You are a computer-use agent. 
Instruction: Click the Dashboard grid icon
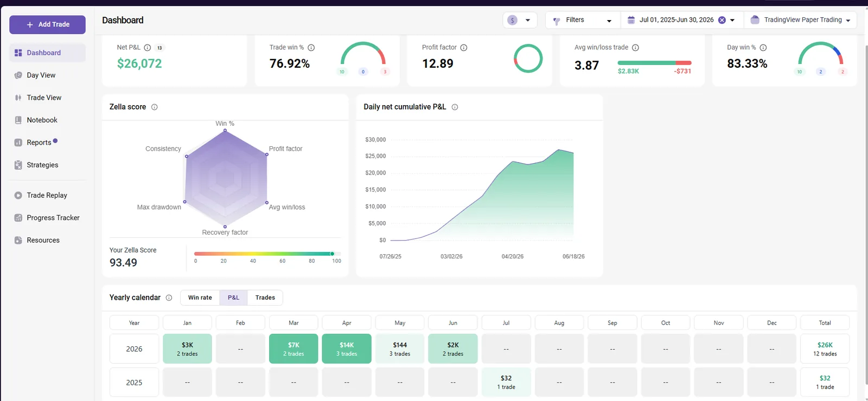point(18,53)
